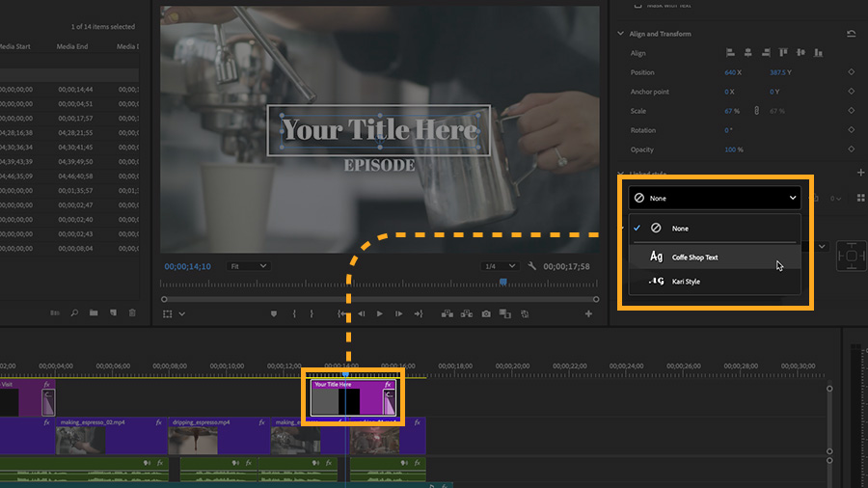Open the Fit zoom level dropdown
Viewport: 868px width, 488px height.
(248, 266)
